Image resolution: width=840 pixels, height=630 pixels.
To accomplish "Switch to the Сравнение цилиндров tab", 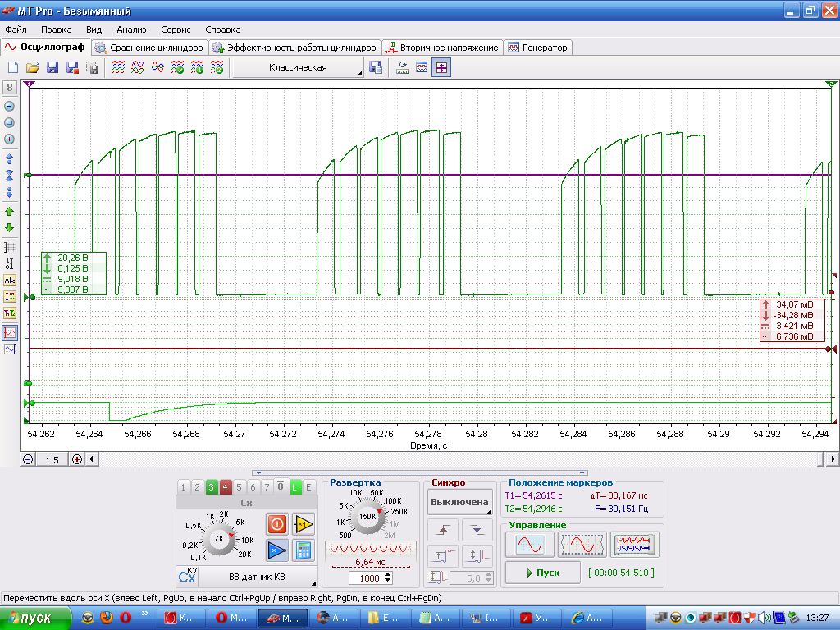I will pos(150,48).
